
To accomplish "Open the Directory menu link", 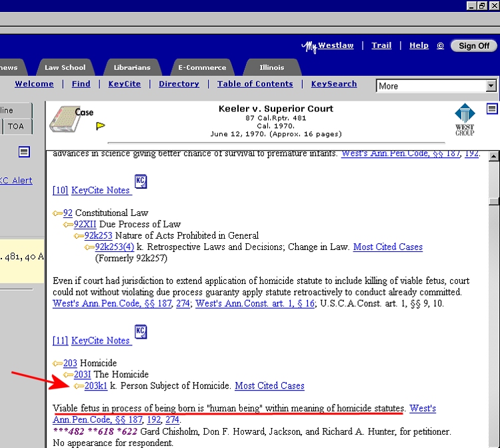I will click(179, 84).
